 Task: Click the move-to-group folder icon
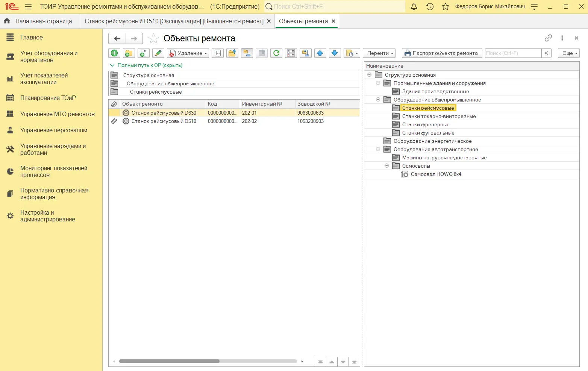pos(306,53)
